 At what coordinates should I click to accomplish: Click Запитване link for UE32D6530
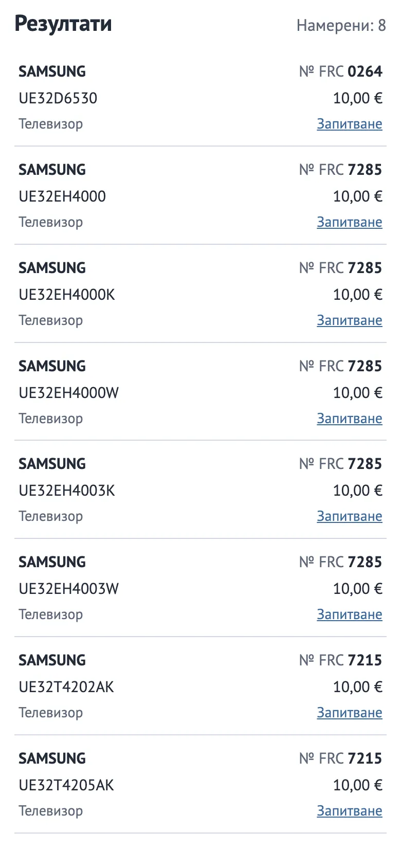[x=349, y=124]
